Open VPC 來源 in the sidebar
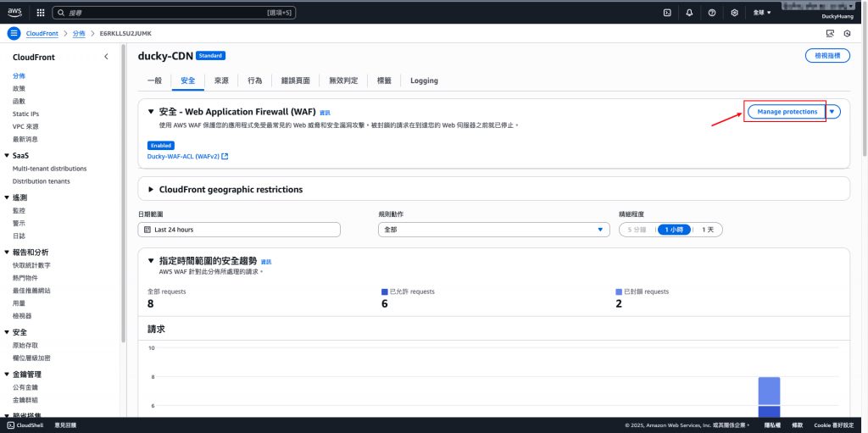 pyautogui.click(x=25, y=127)
